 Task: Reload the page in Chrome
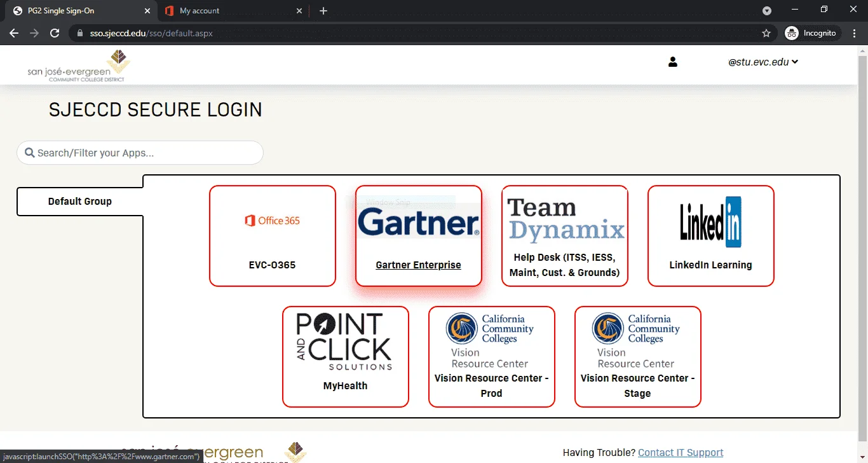[x=55, y=33]
